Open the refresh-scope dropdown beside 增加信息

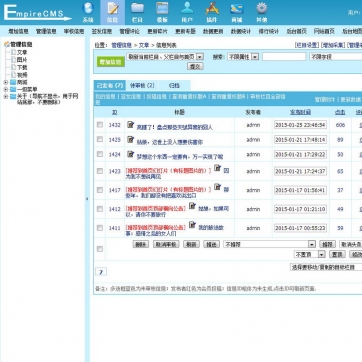165,57
